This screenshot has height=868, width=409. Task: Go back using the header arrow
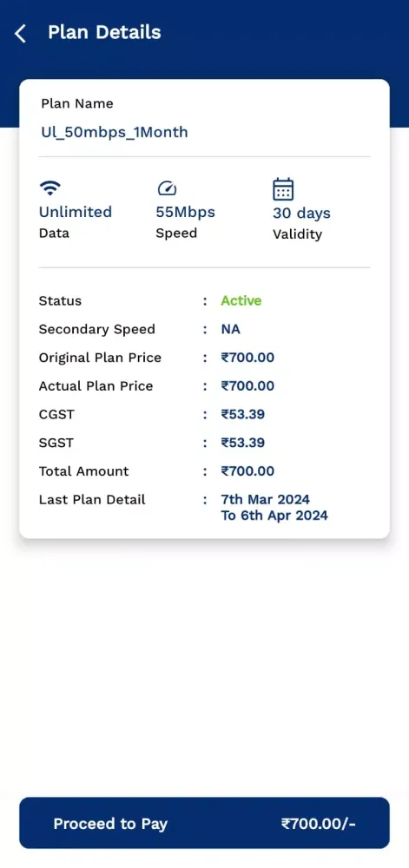[20, 33]
